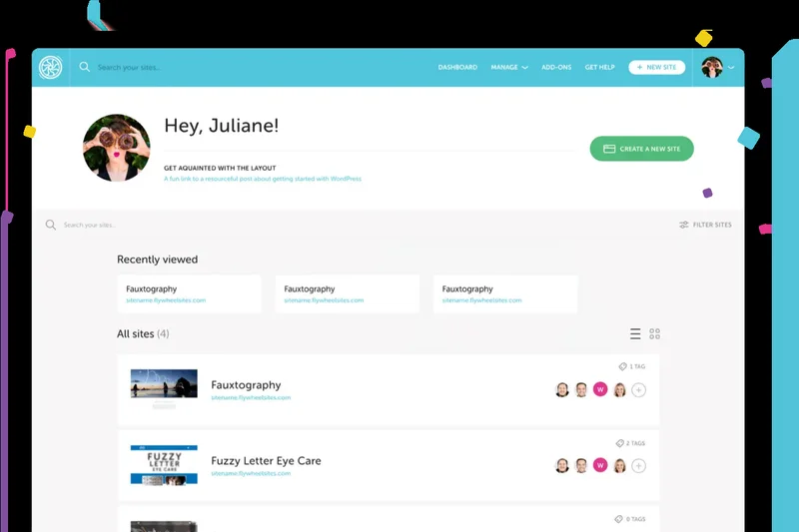Click the Flywheel logo in header

[51, 67]
